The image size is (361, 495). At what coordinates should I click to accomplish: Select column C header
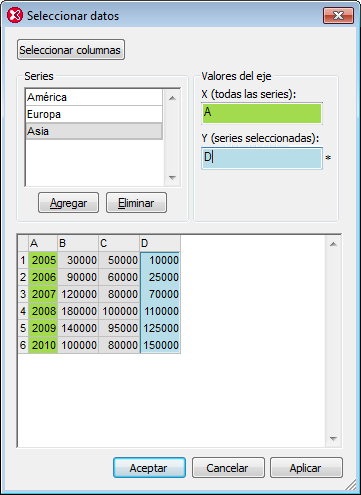[x=119, y=243]
